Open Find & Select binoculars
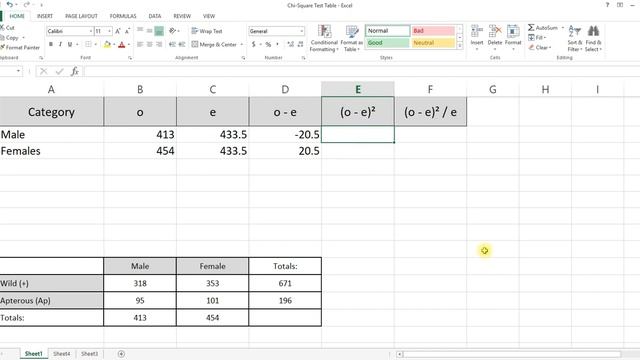640x360 pixels. coord(593,38)
